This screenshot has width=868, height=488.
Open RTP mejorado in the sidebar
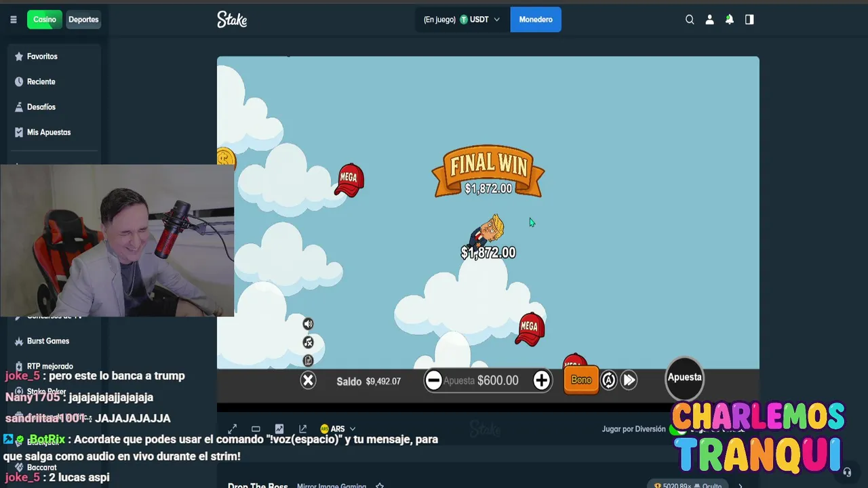pos(54,366)
